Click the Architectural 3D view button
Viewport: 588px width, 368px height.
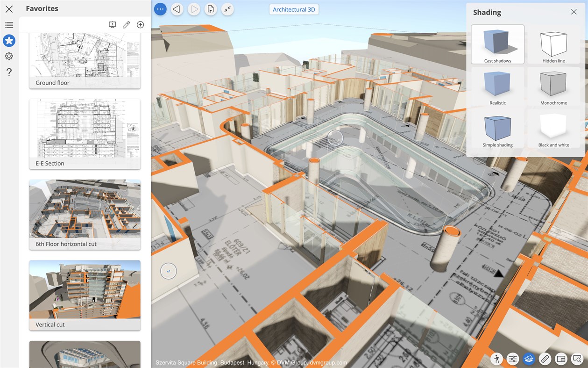tap(294, 9)
